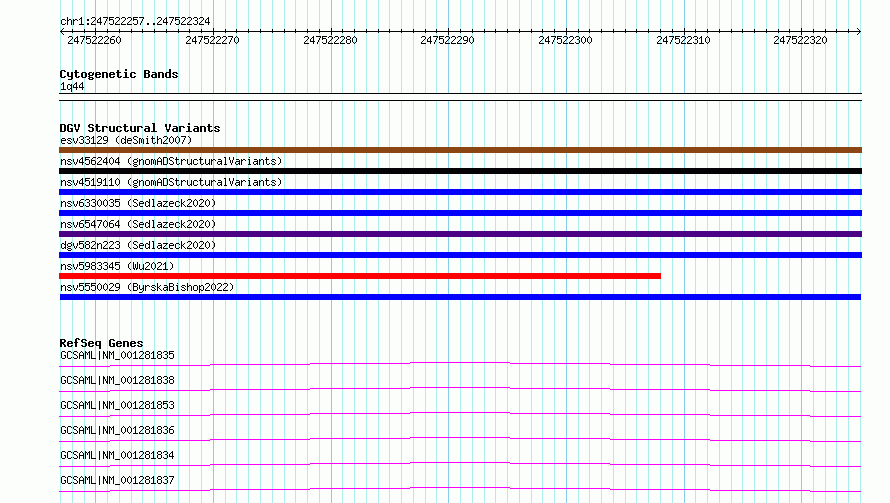Click the nsv6547064 (Sedlazeck2020) label
This screenshot has height=503, width=890.
click(138, 224)
